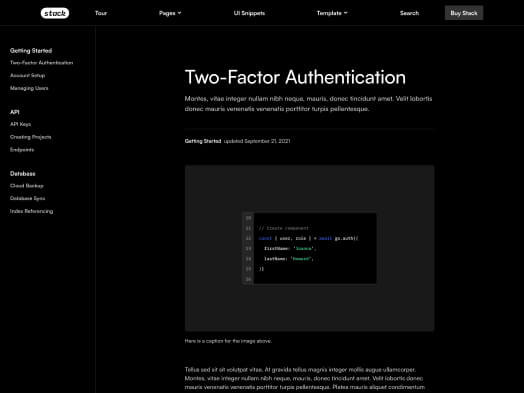The image size is (524, 393).
Task: Open the code snippet image
Action: click(x=309, y=248)
